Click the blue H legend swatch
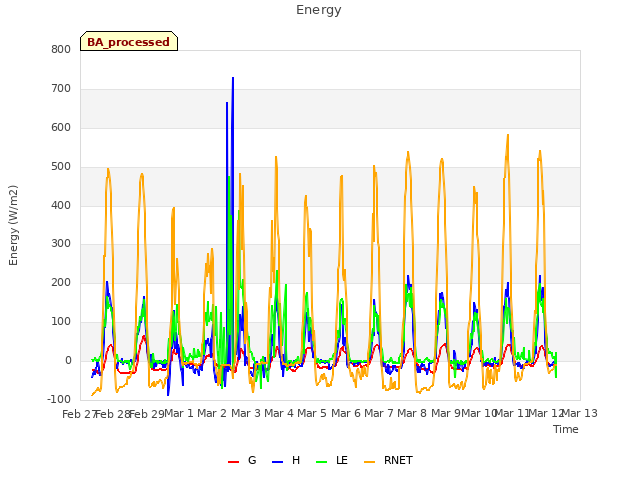Viewport: 640px width, 480px height. 278,462
